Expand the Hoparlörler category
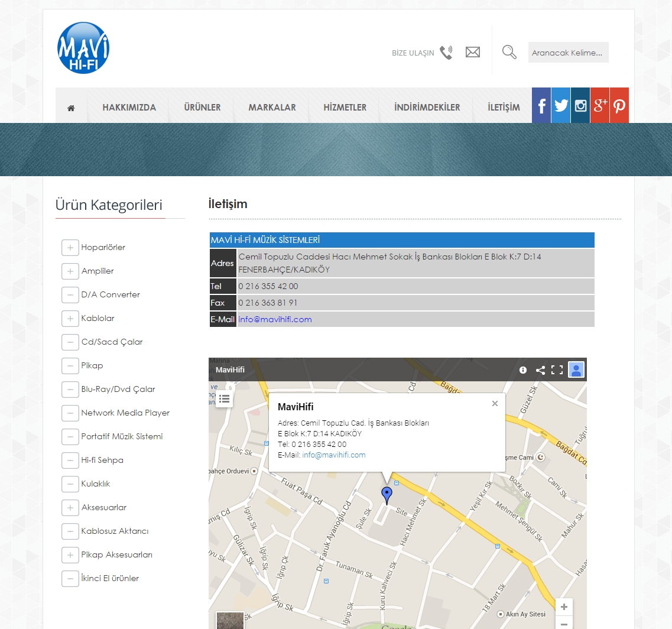 pos(70,247)
